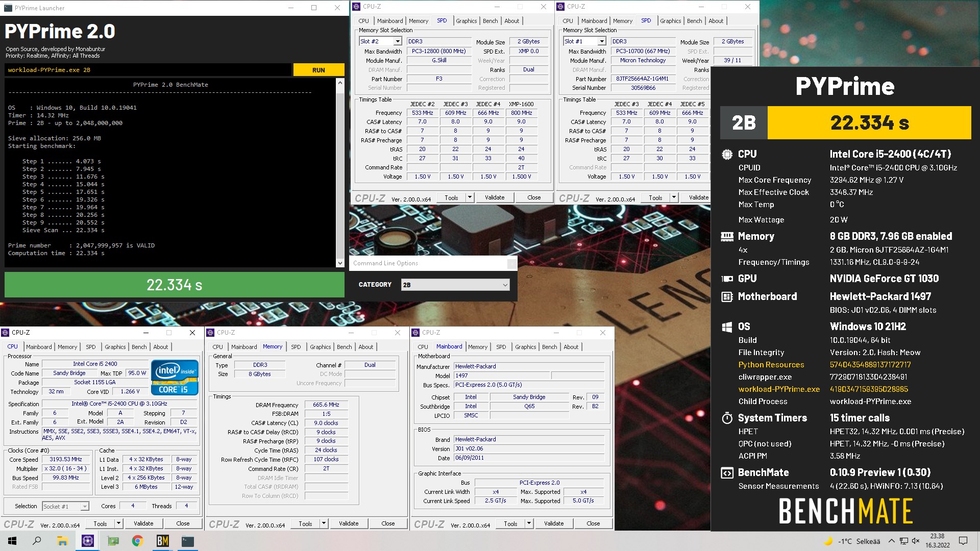The height and width of the screenshot is (551, 980).
Task: Click the x 32.0 ( 16 - 34 ) Multiplier value
Action: pyautogui.click(x=66, y=468)
